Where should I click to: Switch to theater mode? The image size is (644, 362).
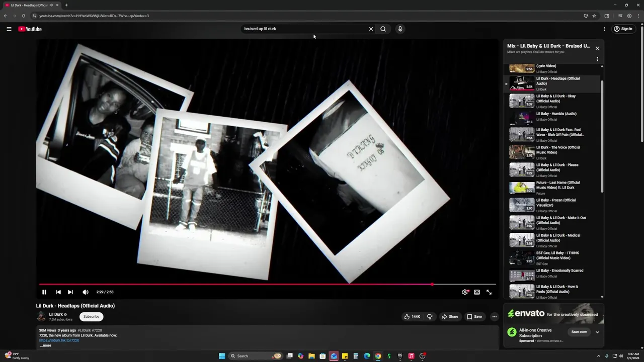point(477,292)
